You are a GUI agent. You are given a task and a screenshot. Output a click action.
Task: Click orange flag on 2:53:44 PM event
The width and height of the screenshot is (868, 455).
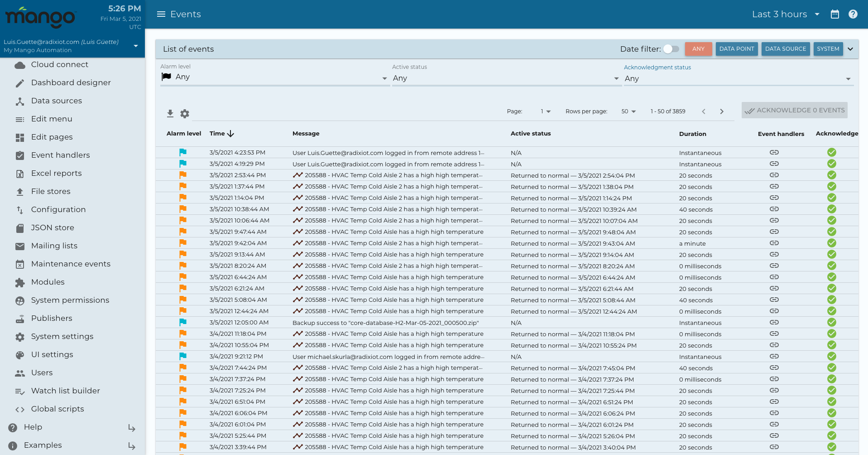[183, 175]
